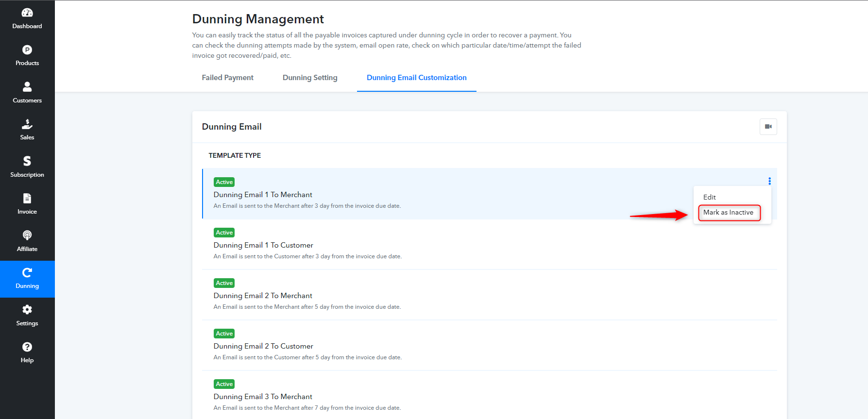Screen dimensions: 868x419
Task: Play the Dunning Email video tutorial icon
Action: tap(768, 127)
